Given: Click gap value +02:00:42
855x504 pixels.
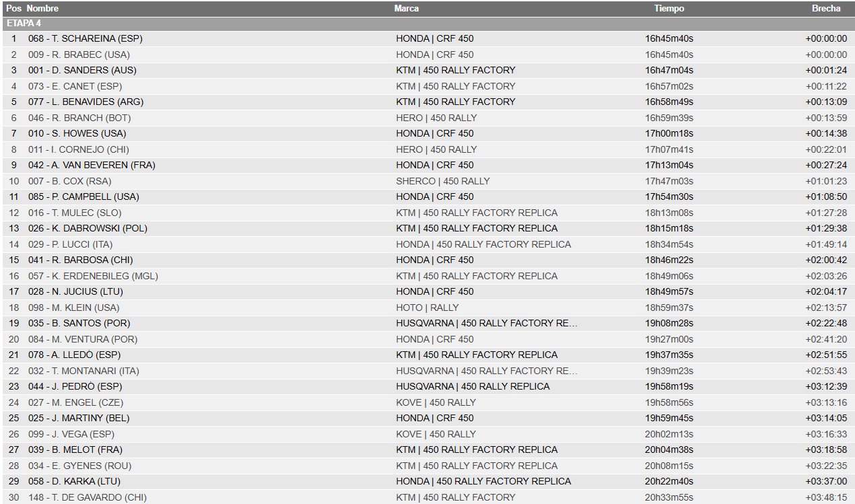Looking at the screenshot, I should click(x=826, y=260).
